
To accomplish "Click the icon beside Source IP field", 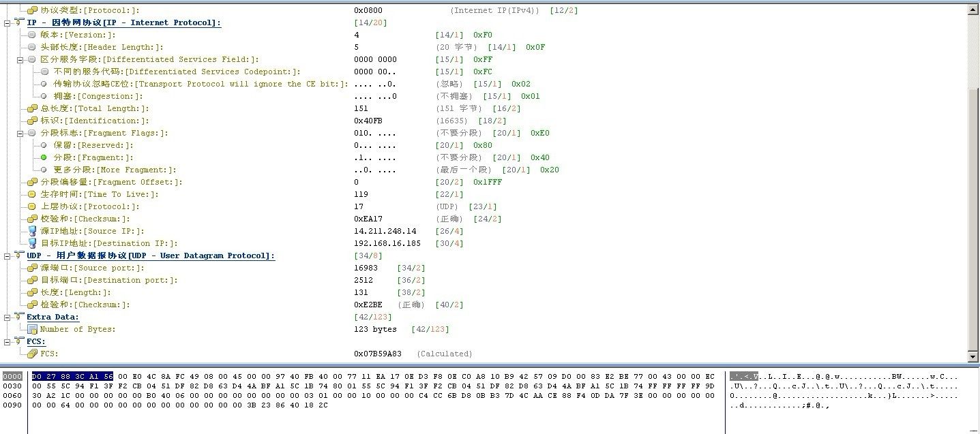I will [32, 231].
